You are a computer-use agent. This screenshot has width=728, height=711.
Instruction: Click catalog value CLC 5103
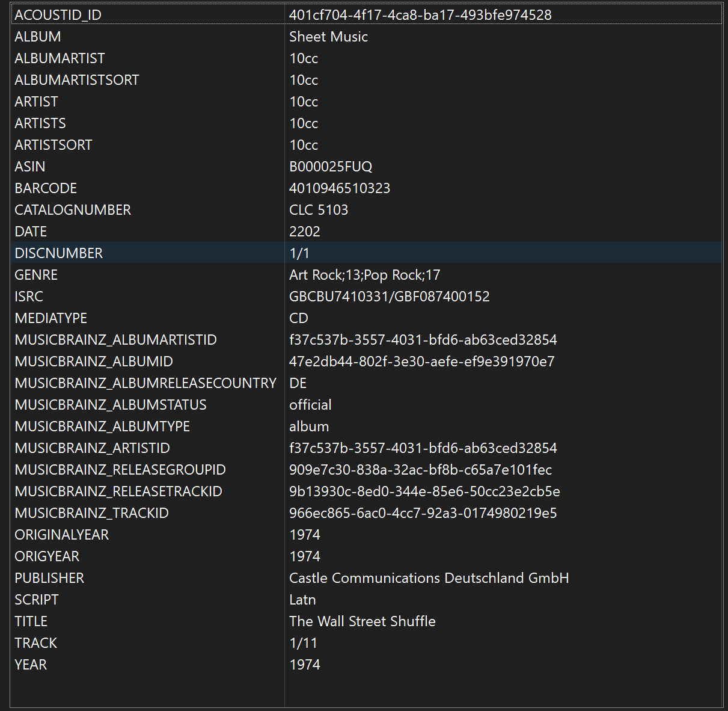[319, 210]
